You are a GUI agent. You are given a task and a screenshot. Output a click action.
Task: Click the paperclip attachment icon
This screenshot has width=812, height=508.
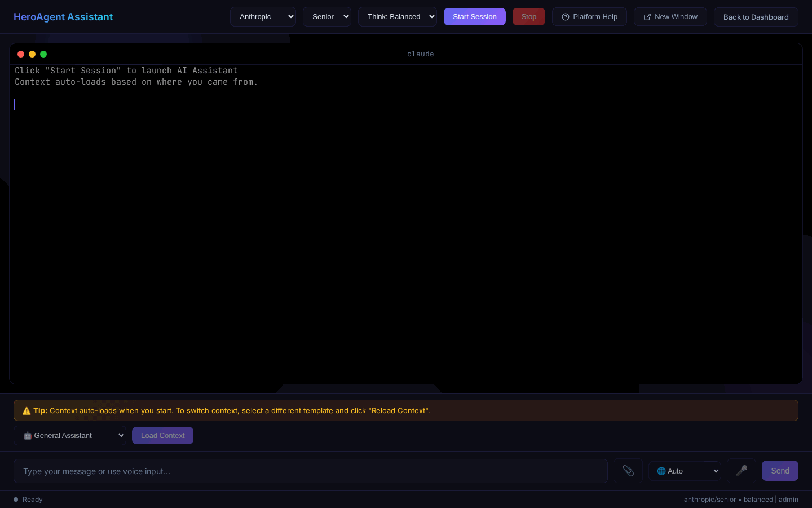(628, 471)
